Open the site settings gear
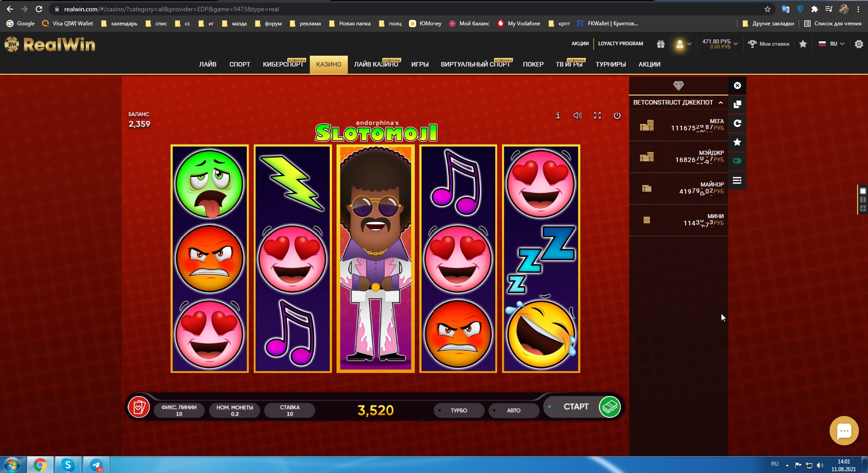 (x=859, y=44)
